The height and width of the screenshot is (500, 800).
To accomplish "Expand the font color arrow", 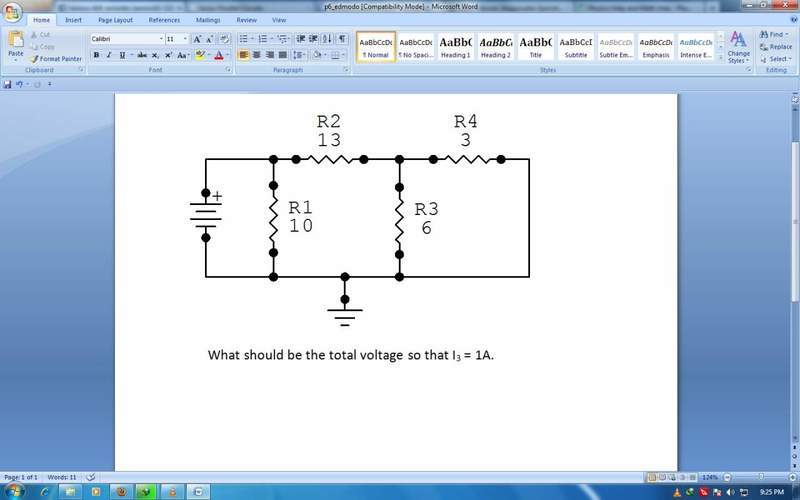I will pyautogui.click(x=228, y=55).
